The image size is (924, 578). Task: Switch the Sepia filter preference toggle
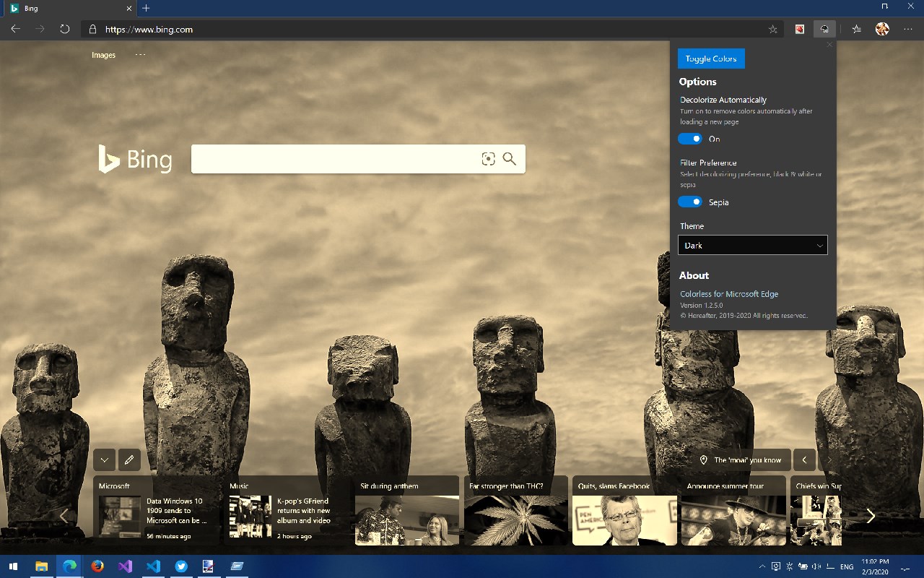pyautogui.click(x=690, y=202)
